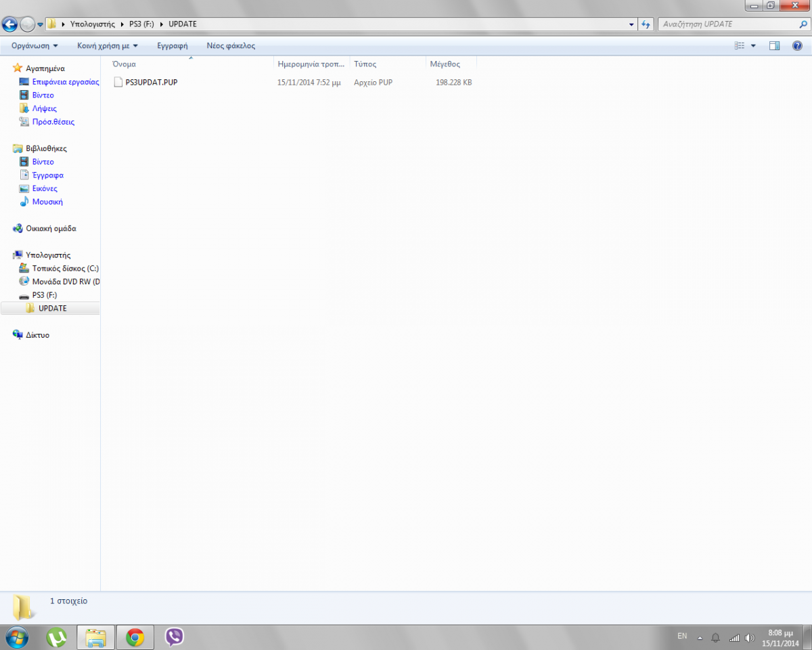
Task: Click the Forward navigation arrow
Action: pyautogui.click(x=27, y=24)
